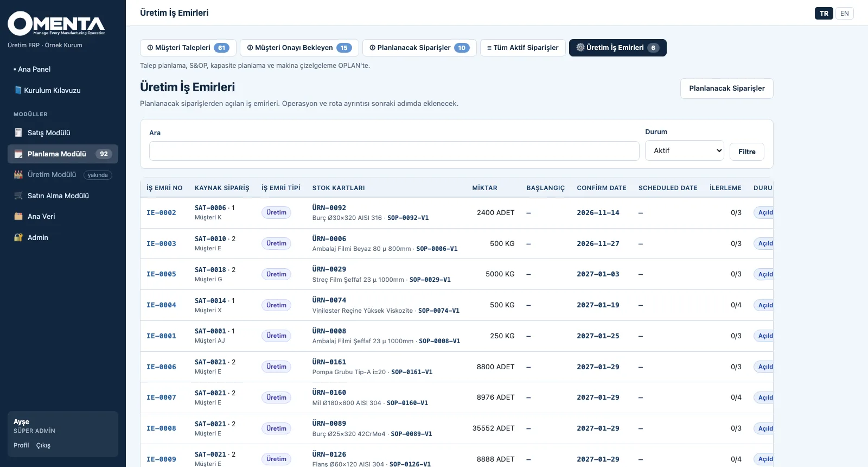Click the CONFİRM DATE column header
The width and height of the screenshot is (868, 467).
click(602, 188)
